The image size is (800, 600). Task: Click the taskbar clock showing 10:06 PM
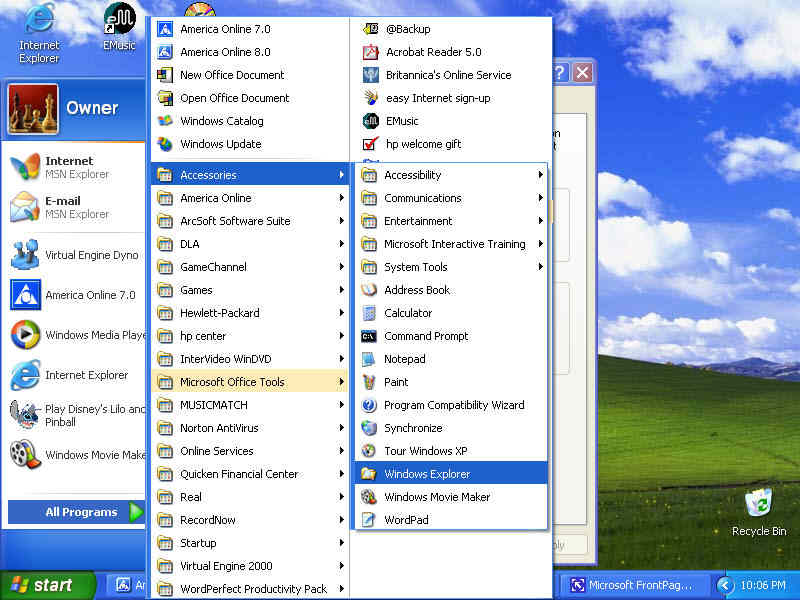pos(763,585)
